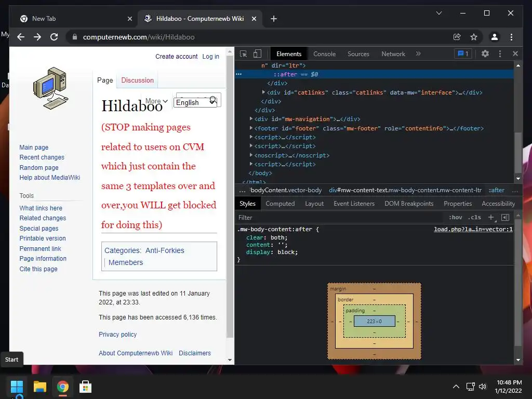Select the ::after breadcrumb item

pyautogui.click(x=496, y=190)
